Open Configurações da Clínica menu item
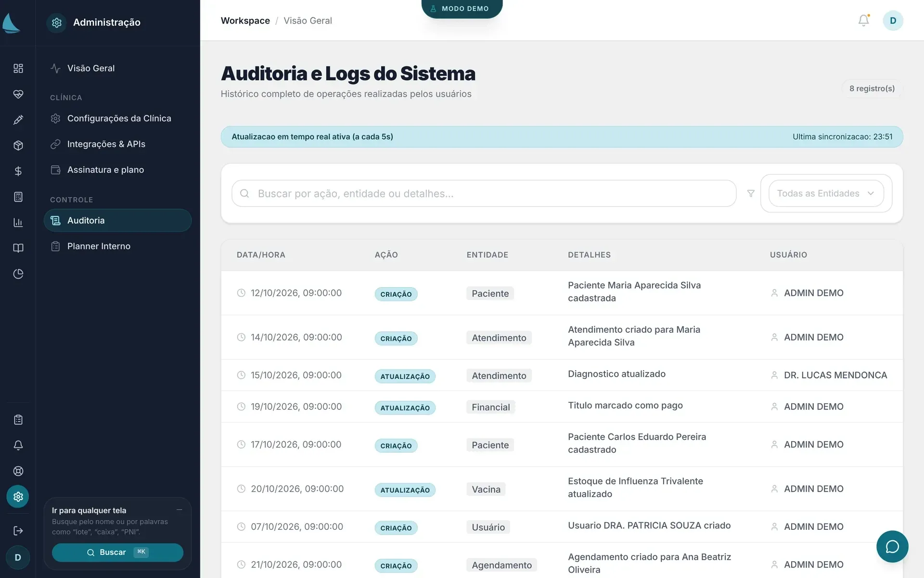Viewport: 924px width, 578px height. 117,118
